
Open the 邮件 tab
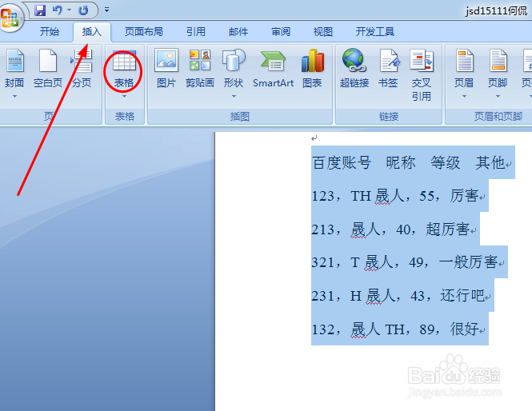238,31
